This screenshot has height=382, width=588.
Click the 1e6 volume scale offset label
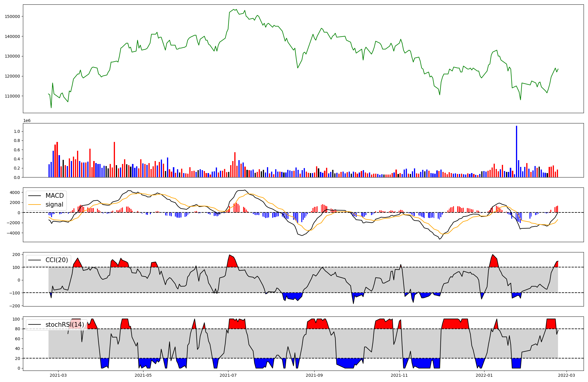click(27, 121)
